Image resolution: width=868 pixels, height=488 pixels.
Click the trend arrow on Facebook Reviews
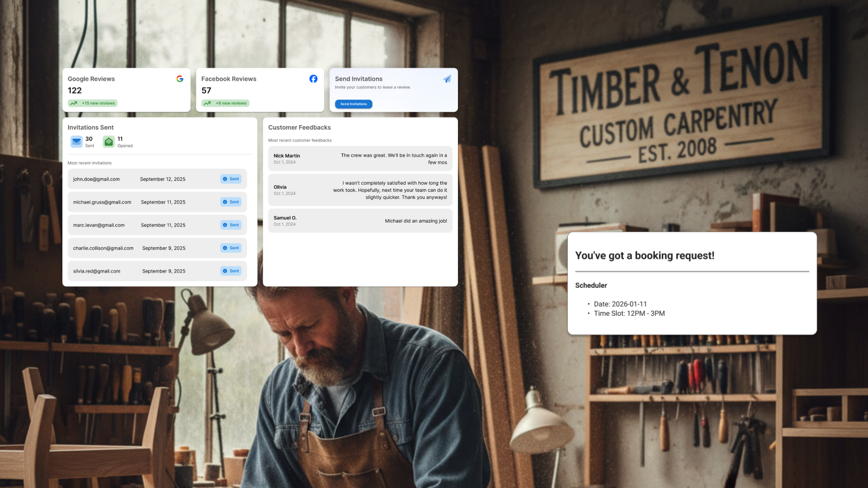point(207,103)
